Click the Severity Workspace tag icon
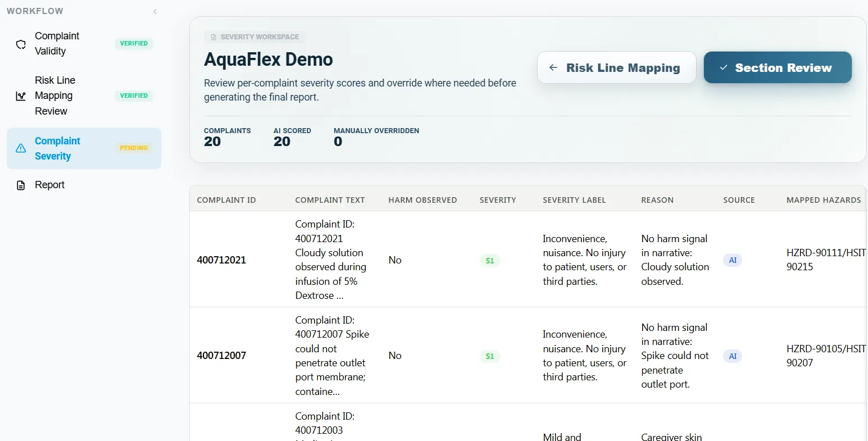This screenshot has width=868, height=441. pos(213,37)
